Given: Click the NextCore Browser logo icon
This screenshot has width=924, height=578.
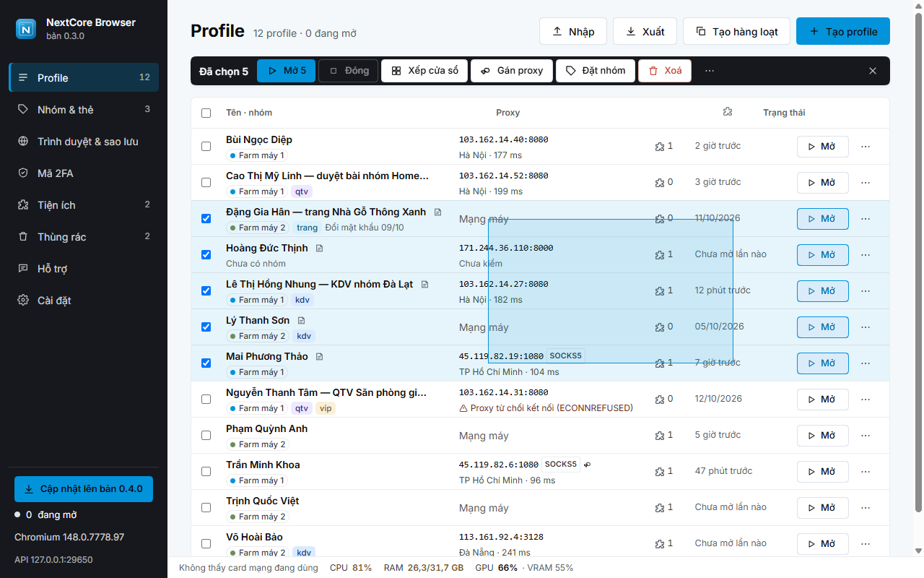Looking at the screenshot, I should 26,29.
